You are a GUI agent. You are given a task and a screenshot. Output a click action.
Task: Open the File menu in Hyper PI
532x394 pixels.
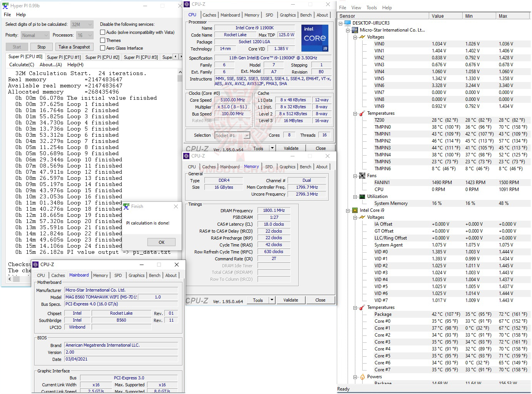(x=7, y=15)
